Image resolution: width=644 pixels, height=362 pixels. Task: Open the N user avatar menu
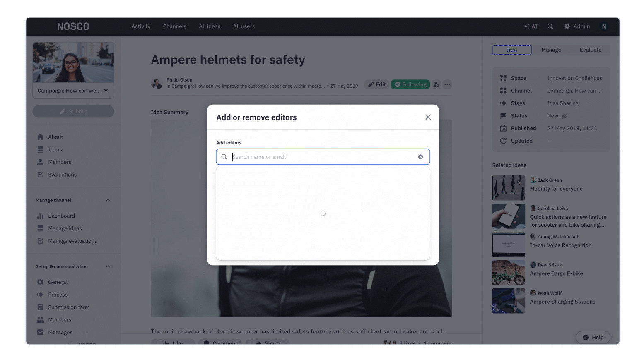click(x=604, y=26)
